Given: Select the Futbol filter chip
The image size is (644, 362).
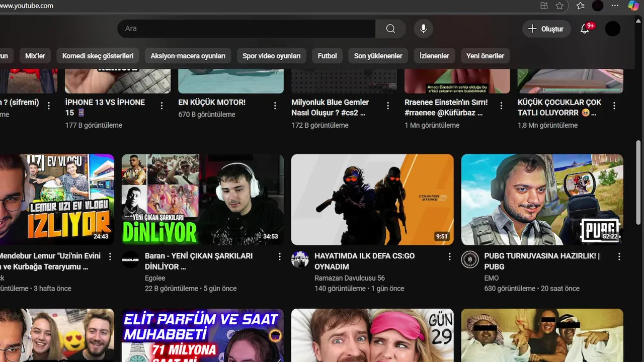Looking at the screenshot, I should [x=327, y=56].
